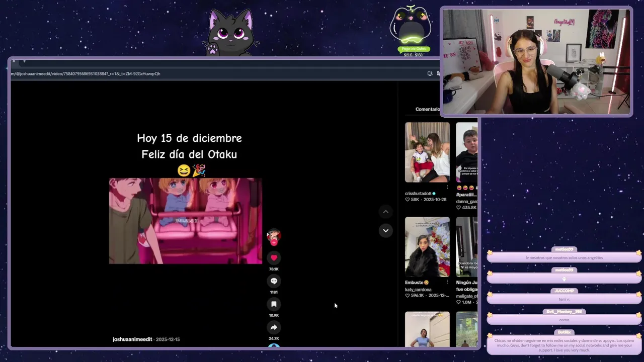Click the music disc icon below share
The height and width of the screenshot is (362, 644).
(274, 345)
